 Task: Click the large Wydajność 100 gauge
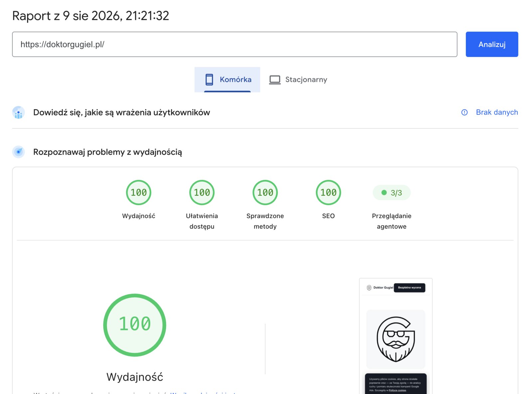[x=135, y=325]
